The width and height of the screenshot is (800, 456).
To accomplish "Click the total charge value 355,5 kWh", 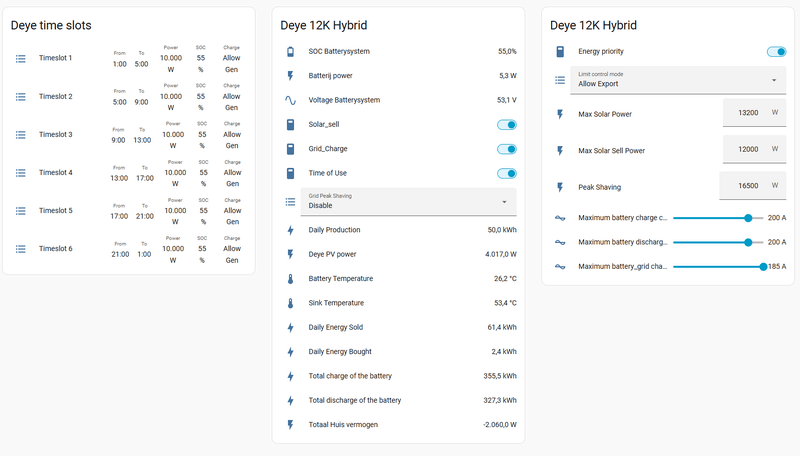I will click(x=500, y=376).
